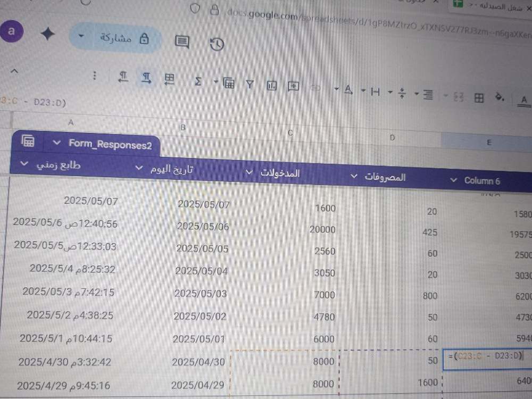Open the comments history icon
The height and width of the screenshot is (399, 532).
[x=182, y=41]
